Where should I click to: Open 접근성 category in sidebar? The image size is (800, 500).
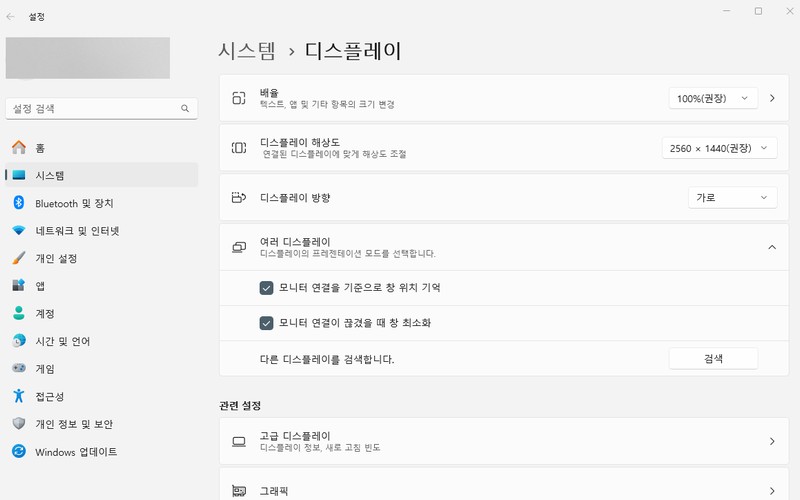click(102, 395)
